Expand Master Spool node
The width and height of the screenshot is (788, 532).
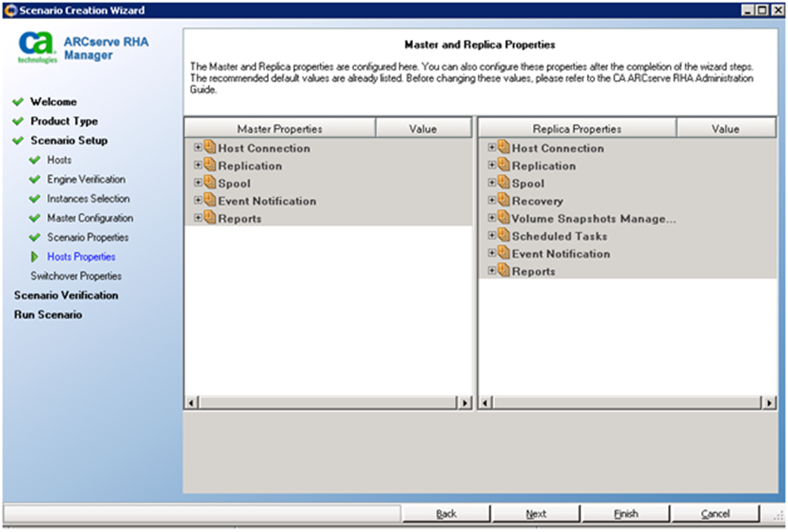coord(198,183)
